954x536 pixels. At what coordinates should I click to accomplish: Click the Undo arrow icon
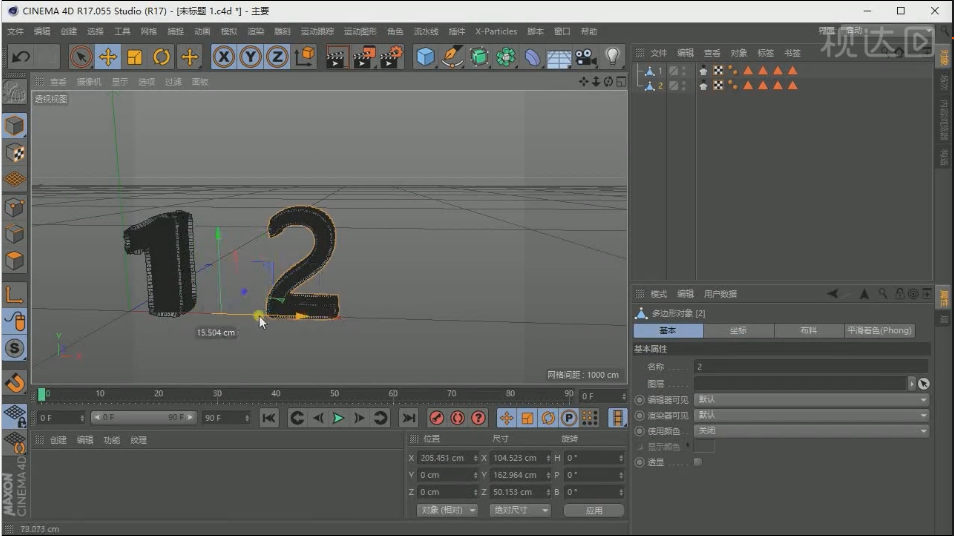[x=21, y=57]
